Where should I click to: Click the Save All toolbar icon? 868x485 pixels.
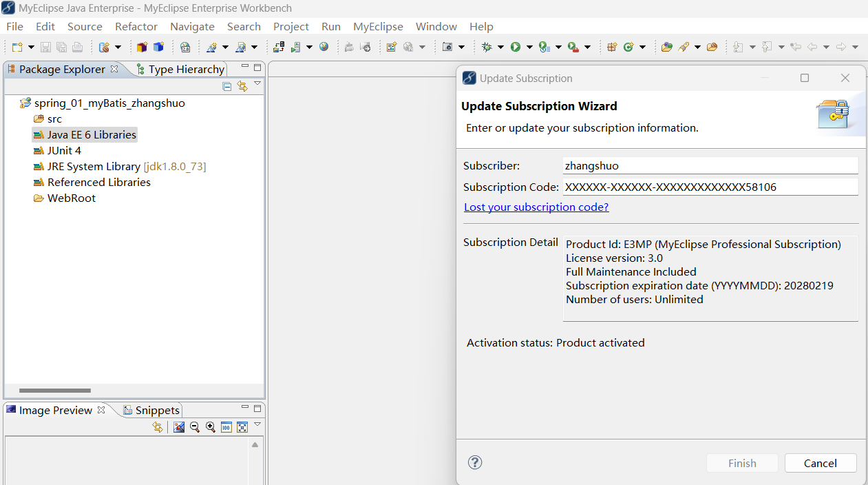coord(61,47)
